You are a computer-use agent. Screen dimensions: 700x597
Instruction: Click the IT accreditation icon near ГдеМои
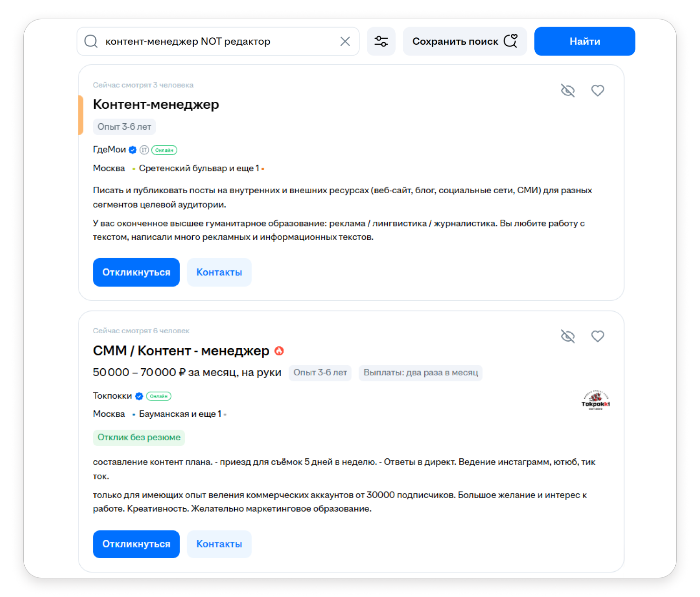pos(144,150)
